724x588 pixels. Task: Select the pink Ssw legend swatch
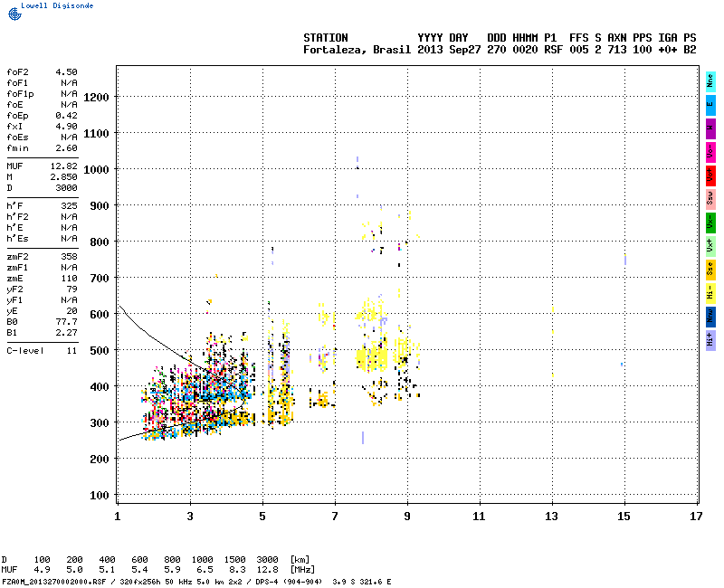[710, 199]
